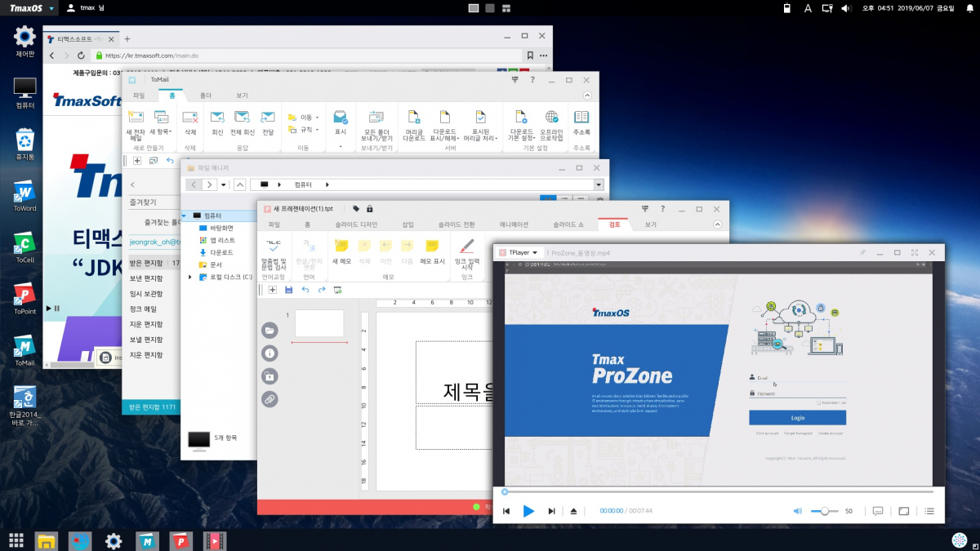Click the TPlayer volume slider
The height and width of the screenshot is (551, 980).
tap(824, 511)
